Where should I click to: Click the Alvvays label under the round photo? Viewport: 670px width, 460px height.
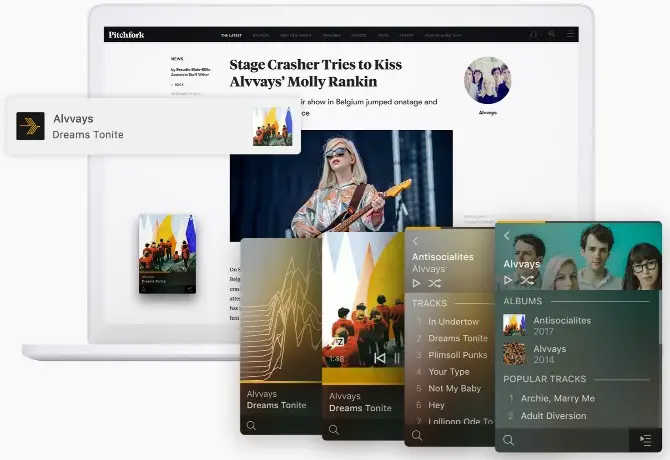(488, 113)
